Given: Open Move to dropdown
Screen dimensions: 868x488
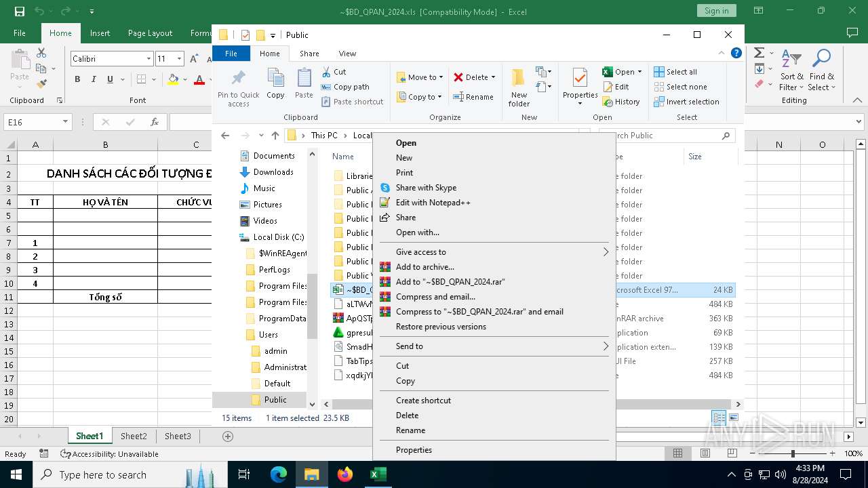Looking at the screenshot, I should [x=419, y=77].
